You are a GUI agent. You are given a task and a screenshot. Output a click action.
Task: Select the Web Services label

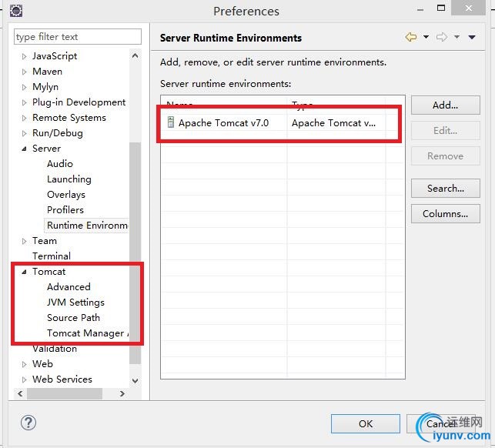coord(62,379)
